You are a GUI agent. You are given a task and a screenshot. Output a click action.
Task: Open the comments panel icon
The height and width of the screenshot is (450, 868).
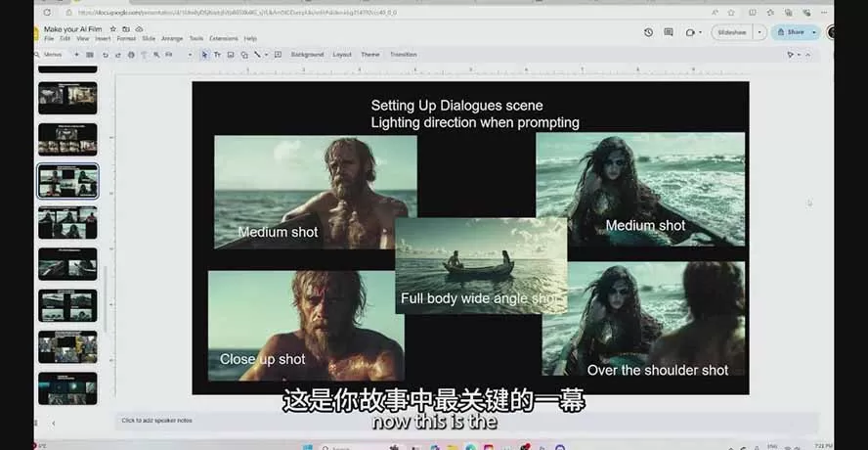669,32
